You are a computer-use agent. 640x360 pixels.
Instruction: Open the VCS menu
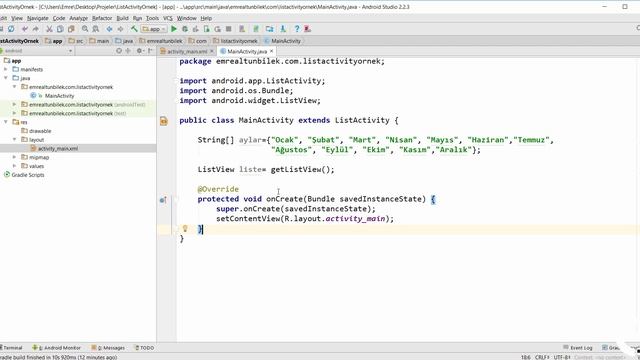[x=168, y=18]
